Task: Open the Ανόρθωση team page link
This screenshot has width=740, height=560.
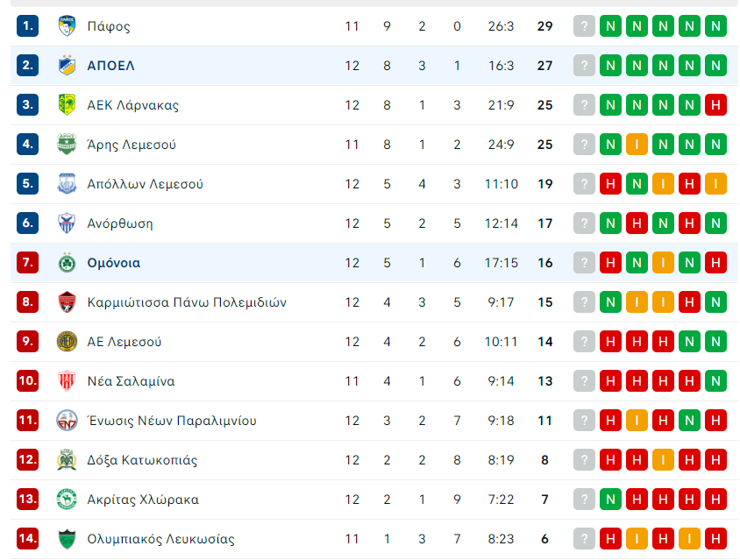Action: (120, 223)
